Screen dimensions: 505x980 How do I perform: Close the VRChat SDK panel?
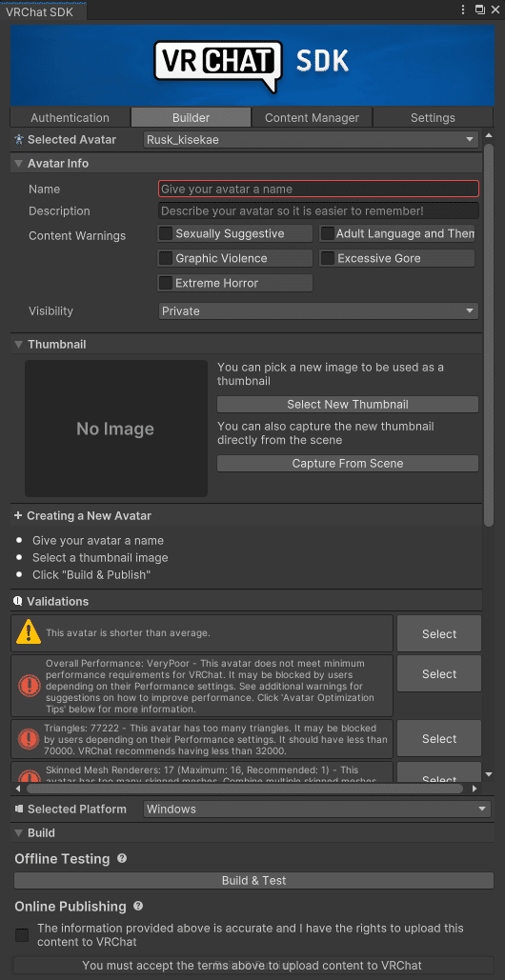495,10
